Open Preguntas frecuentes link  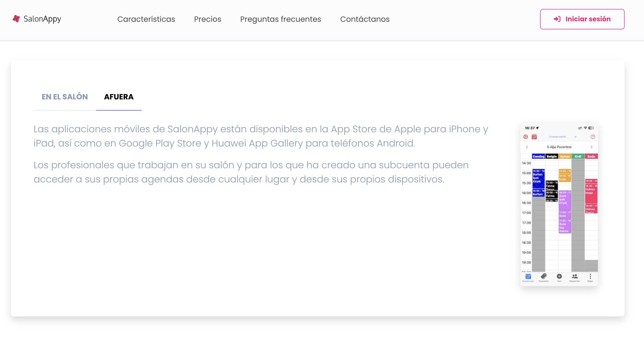(x=281, y=19)
